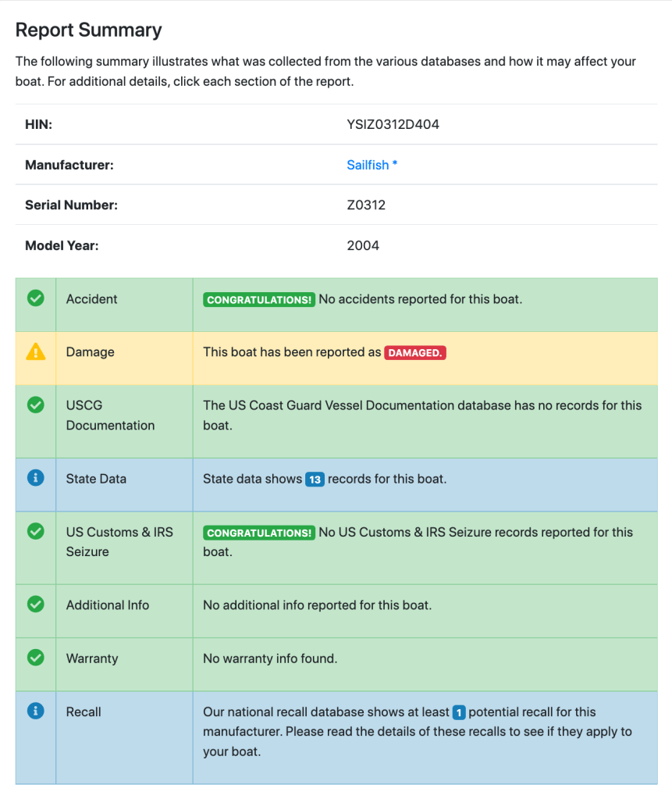Open the Accident report section
The height and width of the screenshot is (799, 672).
(92, 299)
